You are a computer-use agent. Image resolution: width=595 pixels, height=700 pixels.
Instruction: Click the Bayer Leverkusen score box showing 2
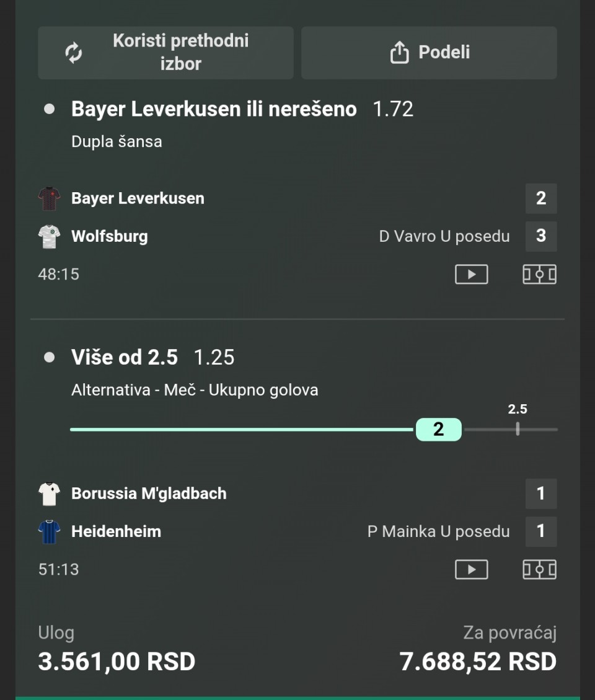[x=540, y=198]
